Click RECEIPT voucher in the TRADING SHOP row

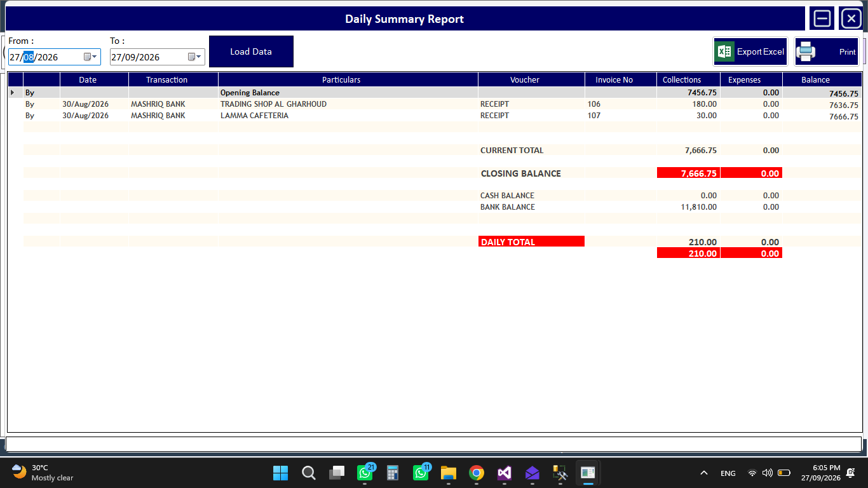click(x=531, y=104)
